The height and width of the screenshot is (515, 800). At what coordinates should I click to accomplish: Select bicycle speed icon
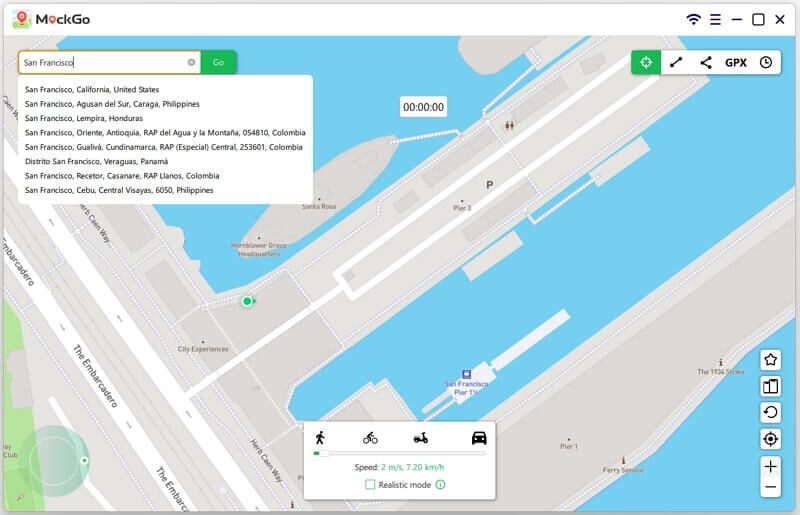(370, 438)
